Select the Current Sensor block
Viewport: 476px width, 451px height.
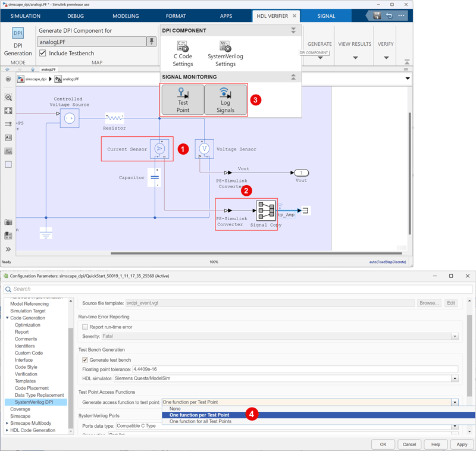coord(159,149)
